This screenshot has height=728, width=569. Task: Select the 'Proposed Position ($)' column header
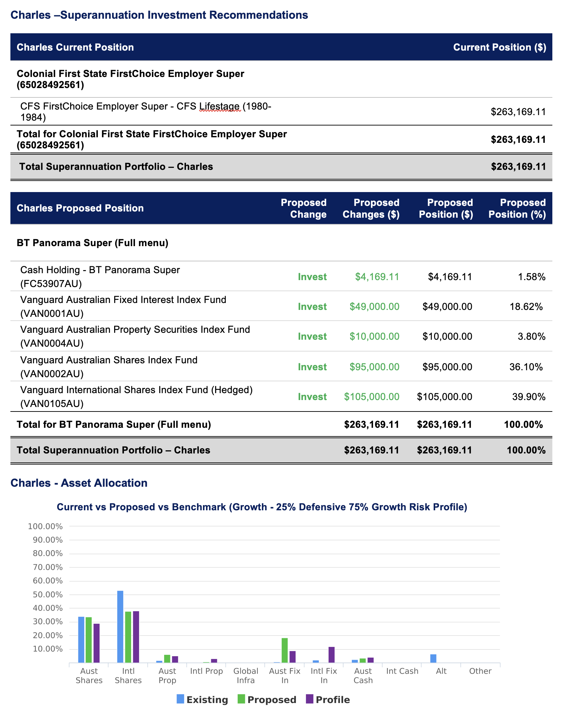446,208
